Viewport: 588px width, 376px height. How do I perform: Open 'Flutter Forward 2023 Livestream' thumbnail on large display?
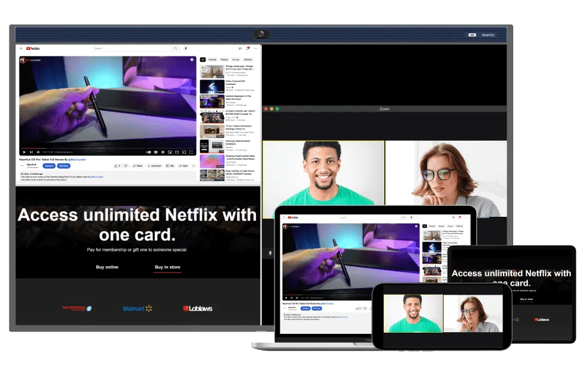pyautogui.click(x=212, y=86)
